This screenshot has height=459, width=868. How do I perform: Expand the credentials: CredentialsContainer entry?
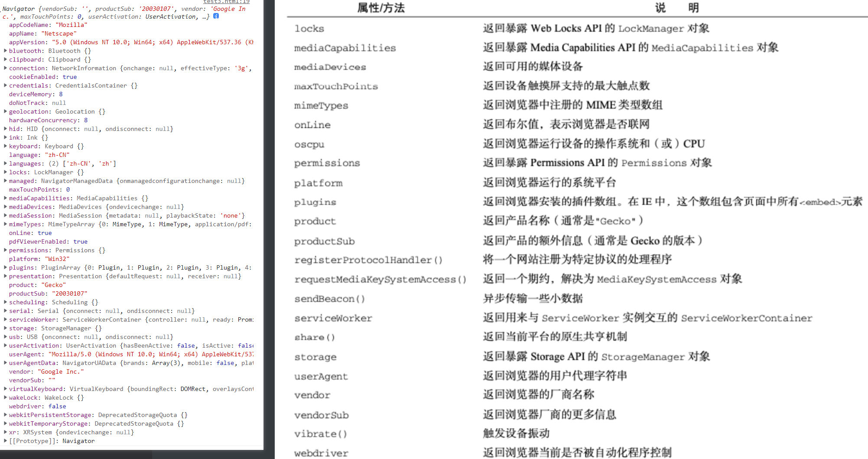[x=5, y=85]
